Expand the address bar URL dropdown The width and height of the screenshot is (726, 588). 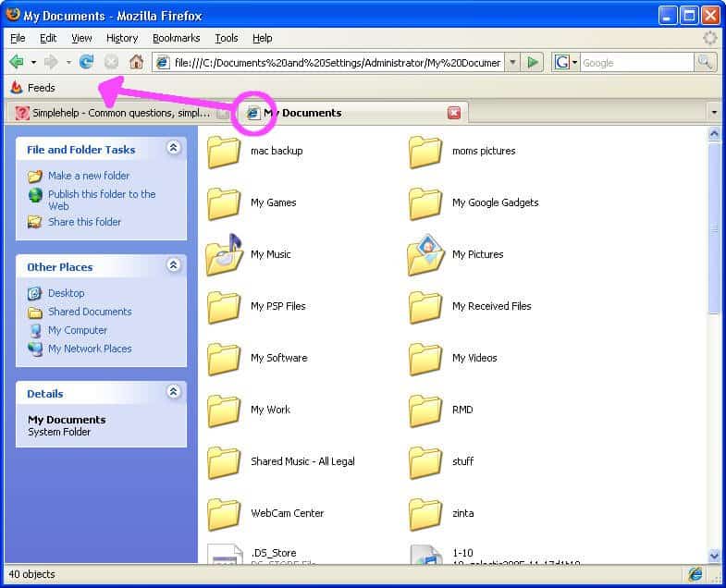(512, 62)
